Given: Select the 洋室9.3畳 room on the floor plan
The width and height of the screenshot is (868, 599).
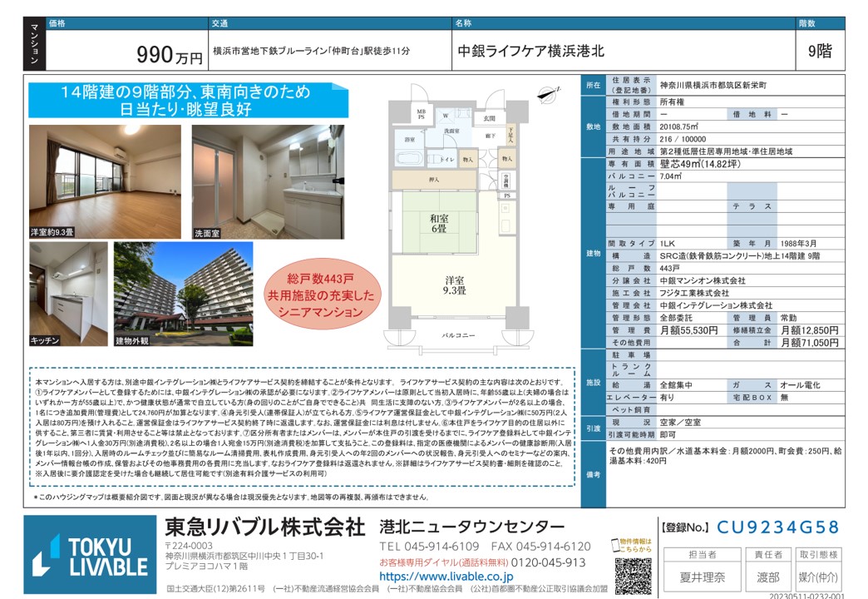Looking at the screenshot, I should click(453, 285).
